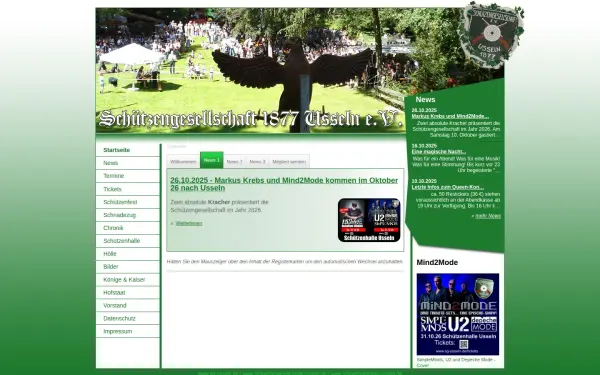Viewport: 600px width, 375px height.
Task: Click the Usseln breadcrumb text
Action: tap(176, 146)
